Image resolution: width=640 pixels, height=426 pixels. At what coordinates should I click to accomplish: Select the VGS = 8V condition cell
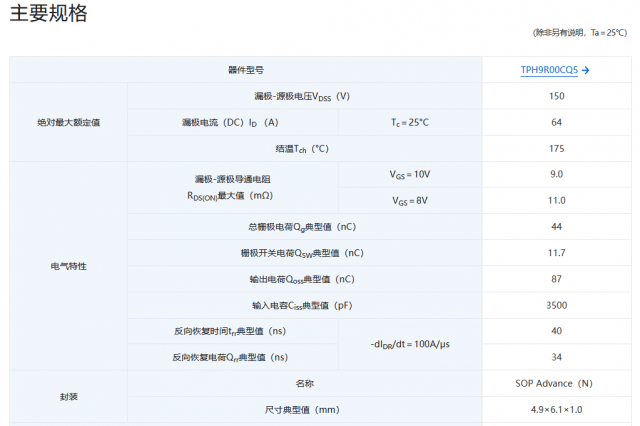tap(409, 200)
